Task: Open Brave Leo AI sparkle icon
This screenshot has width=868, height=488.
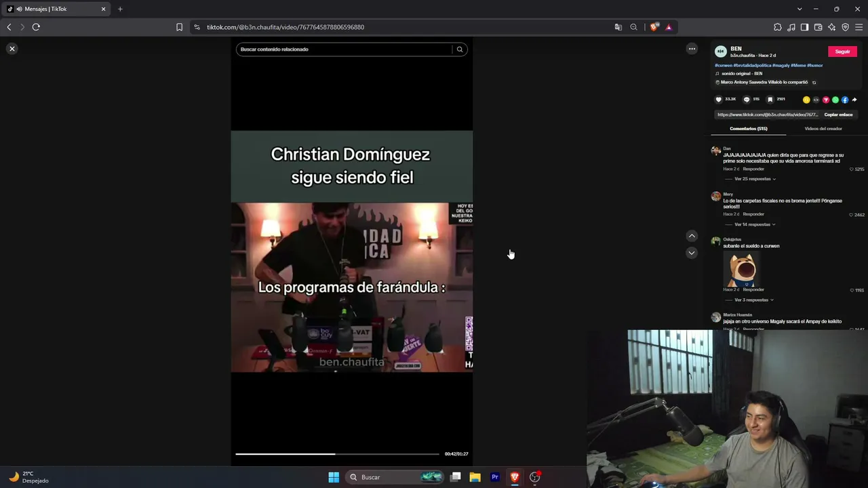Action: tap(831, 27)
